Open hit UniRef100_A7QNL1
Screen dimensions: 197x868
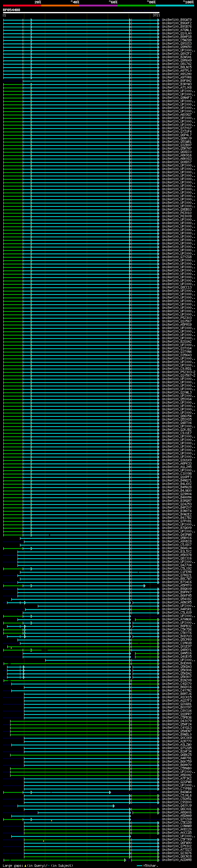click(x=177, y=30)
